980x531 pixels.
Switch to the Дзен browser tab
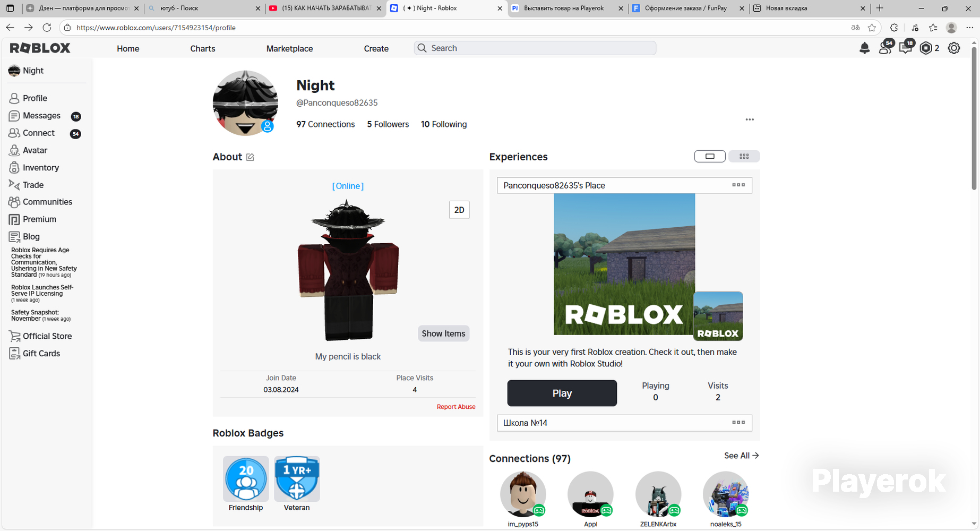(82, 8)
